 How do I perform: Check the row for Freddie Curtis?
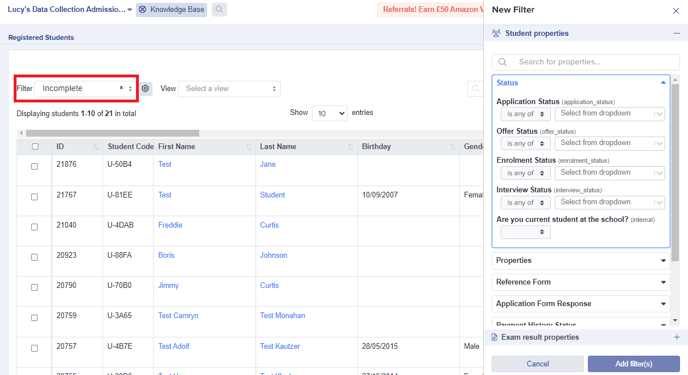(x=34, y=227)
